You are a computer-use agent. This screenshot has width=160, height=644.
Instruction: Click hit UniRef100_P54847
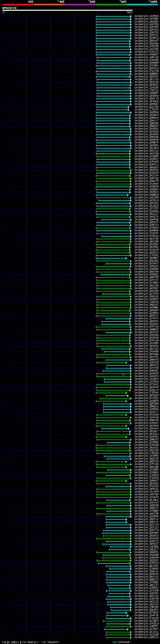pyautogui.click(x=146, y=55)
